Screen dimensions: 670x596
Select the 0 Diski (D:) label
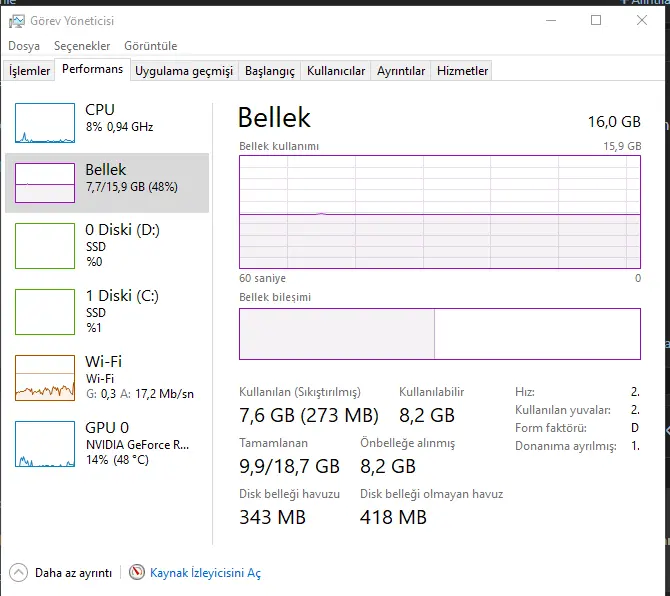point(122,230)
